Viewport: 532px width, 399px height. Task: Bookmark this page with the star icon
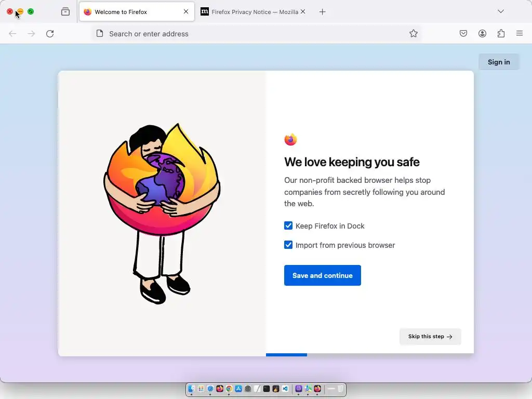(x=413, y=33)
